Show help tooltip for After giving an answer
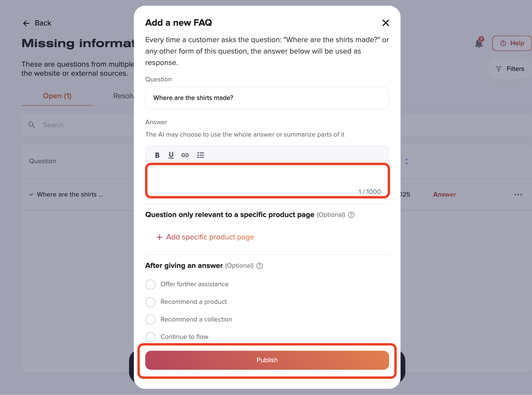Screen dimensions: 532x395 259,266
